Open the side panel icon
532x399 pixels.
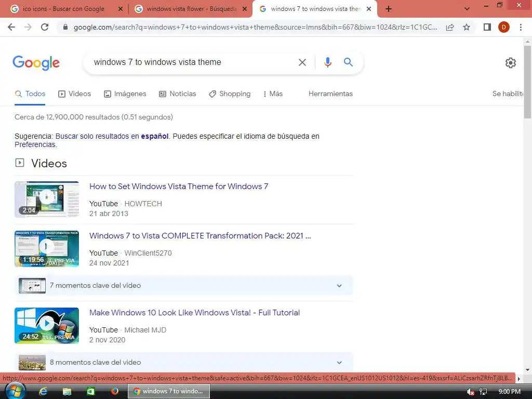pos(487,27)
